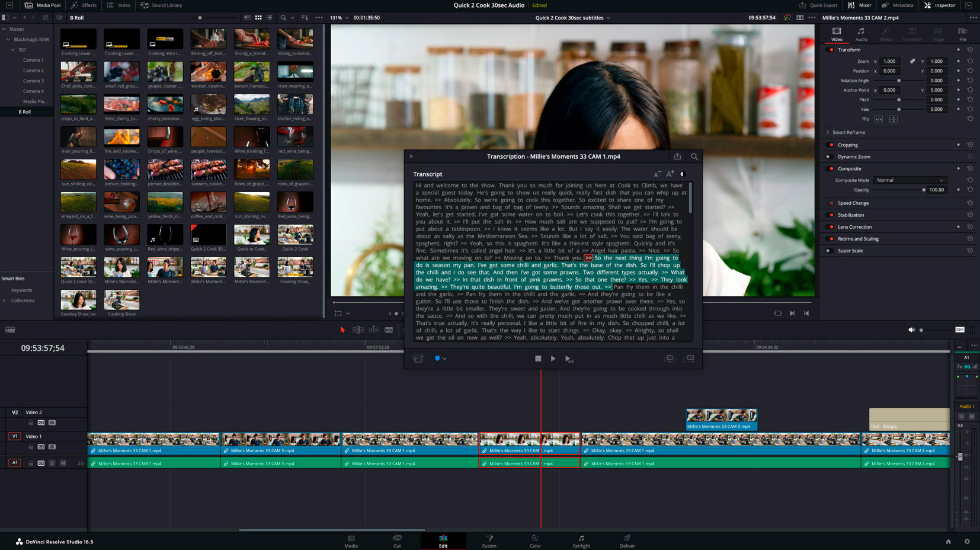Play the transcript audio
Image resolution: width=980 pixels, height=550 pixels.
point(553,359)
